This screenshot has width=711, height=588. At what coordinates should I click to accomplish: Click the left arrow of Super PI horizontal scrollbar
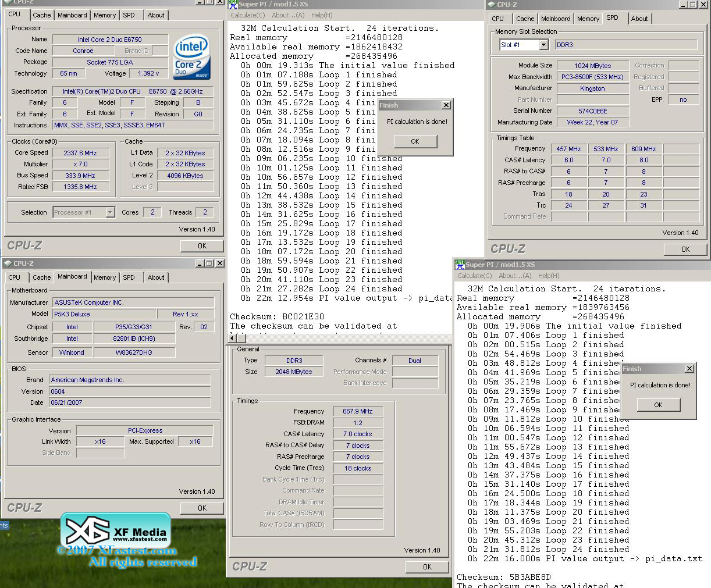[233, 338]
